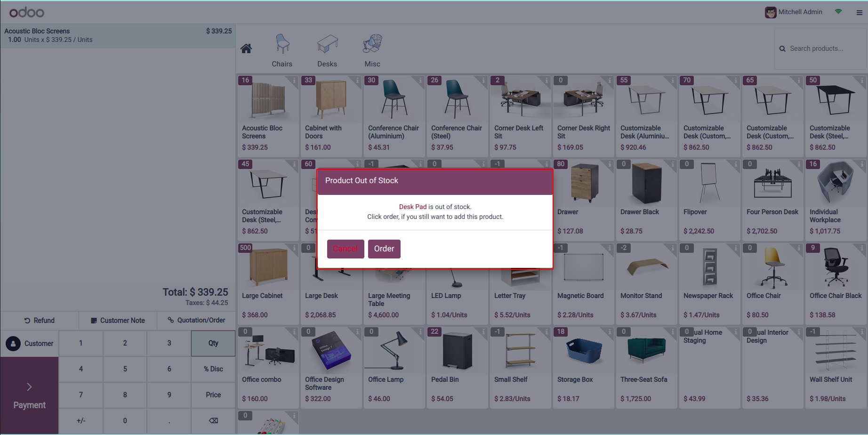Add Storage Box product
This screenshot has width=868, height=435.
(583, 367)
